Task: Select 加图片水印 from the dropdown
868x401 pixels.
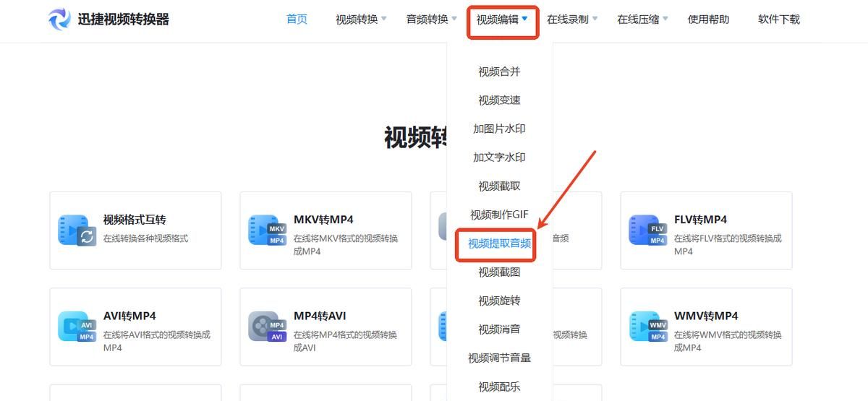Action: coord(499,129)
